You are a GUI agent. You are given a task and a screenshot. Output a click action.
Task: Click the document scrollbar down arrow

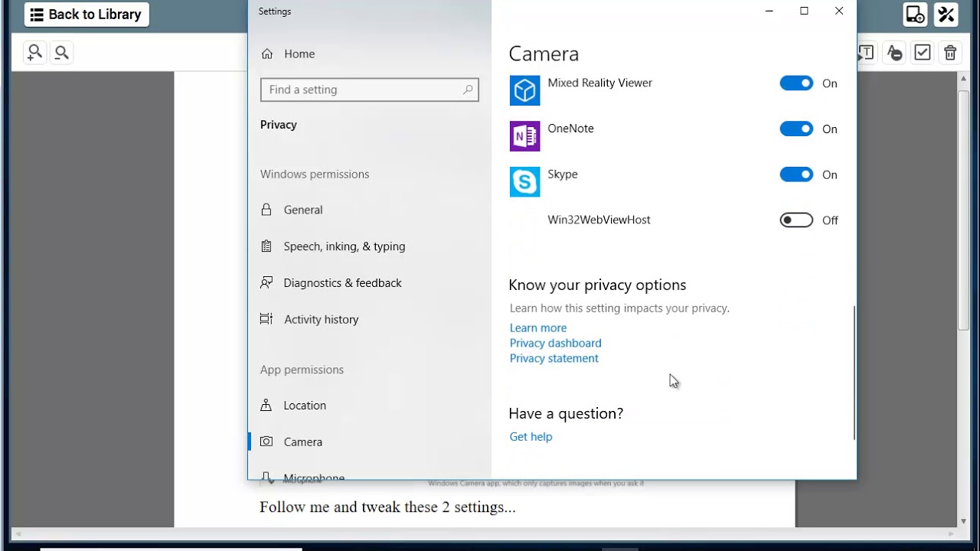(963, 521)
